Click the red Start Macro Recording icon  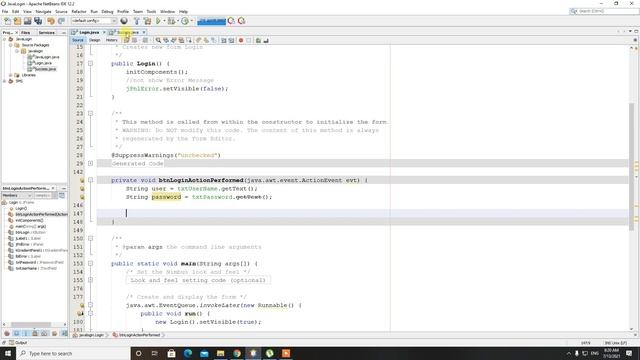click(x=241, y=40)
